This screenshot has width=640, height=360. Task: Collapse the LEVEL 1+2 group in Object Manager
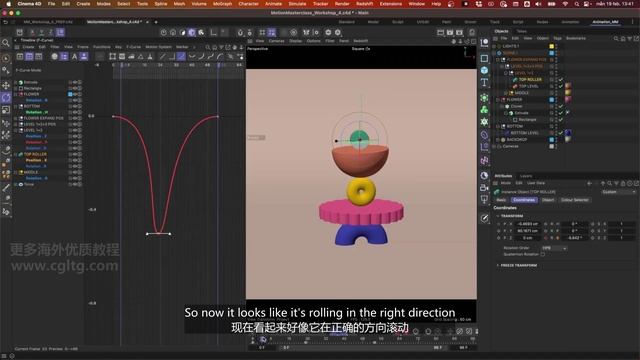(x=506, y=73)
